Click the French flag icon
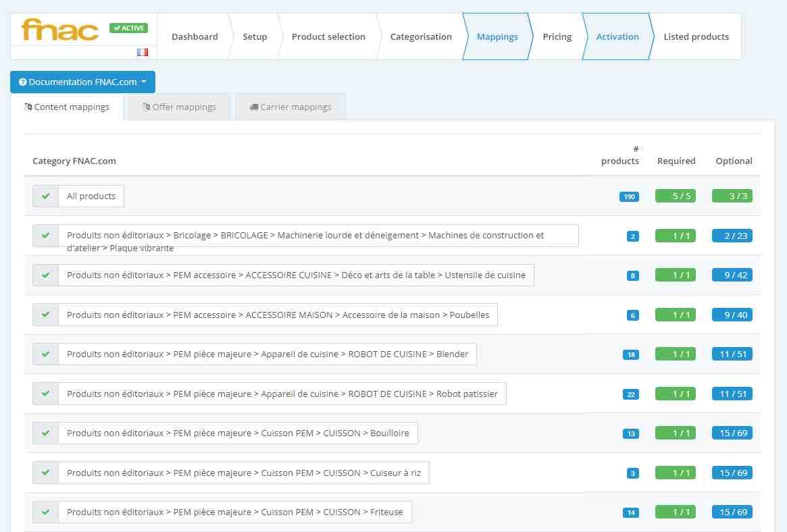This screenshot has width=787, height=532. (x=143, y=52)
